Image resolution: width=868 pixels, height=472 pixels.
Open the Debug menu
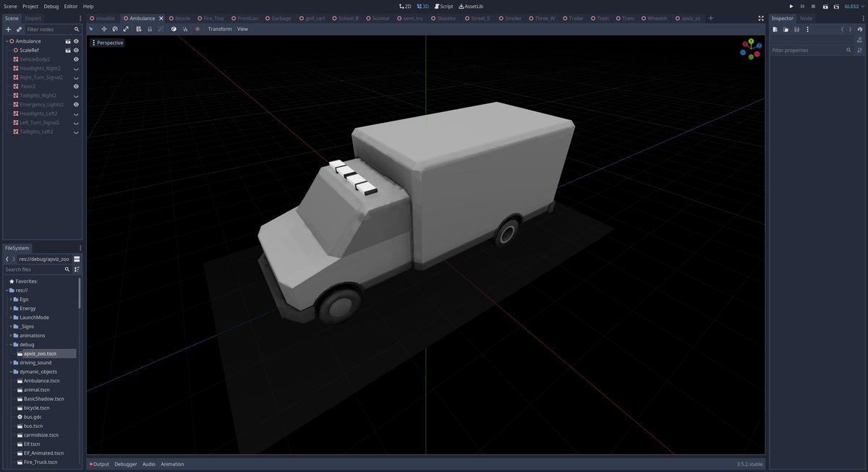[x=51, y=6]
